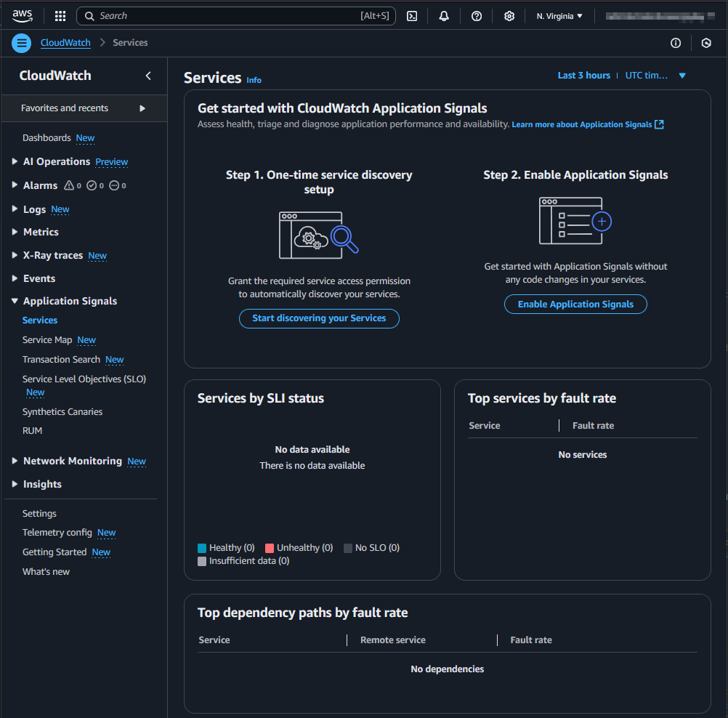The image size is (728, 718).
Task: Click the Search input field
Action: coord(232,15)
